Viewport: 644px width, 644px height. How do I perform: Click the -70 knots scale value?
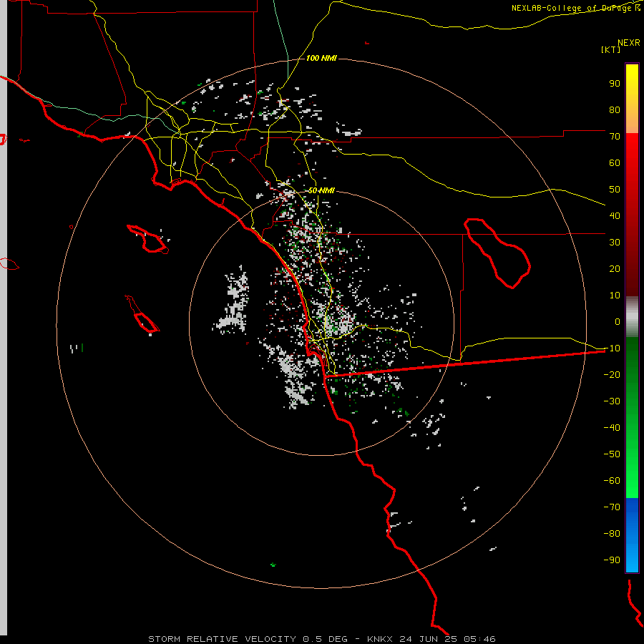(612, 507)
